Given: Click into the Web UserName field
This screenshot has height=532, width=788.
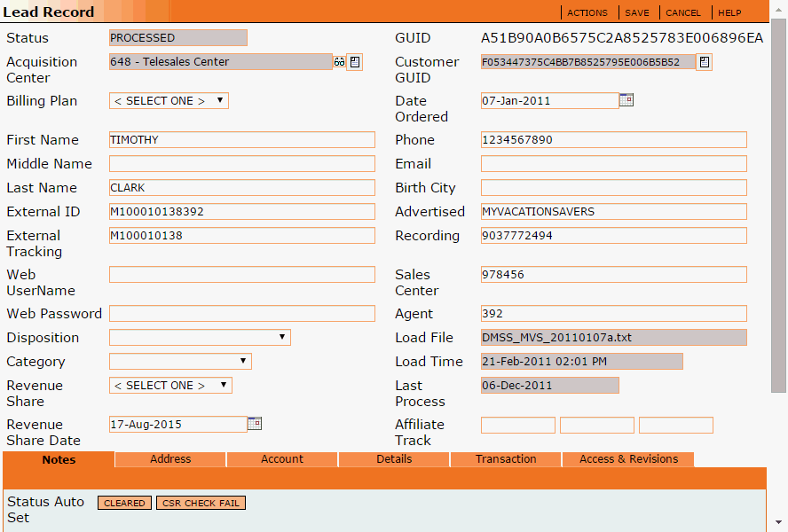Looking at the screenshot, I should [x=242, y=274].
